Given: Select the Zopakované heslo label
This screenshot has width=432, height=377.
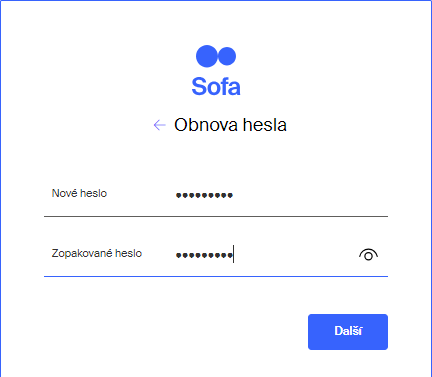Looking at the screenshot, I should [x=97, y=253].
